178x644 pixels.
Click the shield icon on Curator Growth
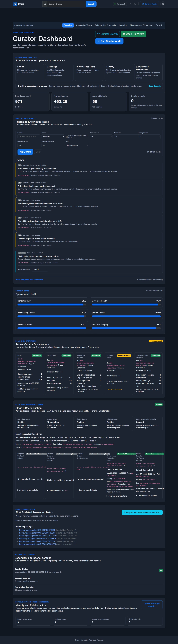tap(98, 34)
